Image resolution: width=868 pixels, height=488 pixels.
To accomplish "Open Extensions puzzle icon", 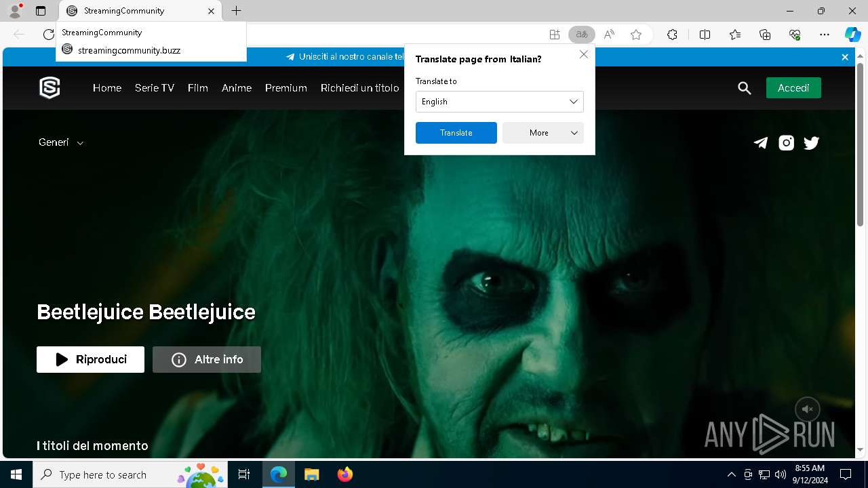I will (x=672, y=35).
